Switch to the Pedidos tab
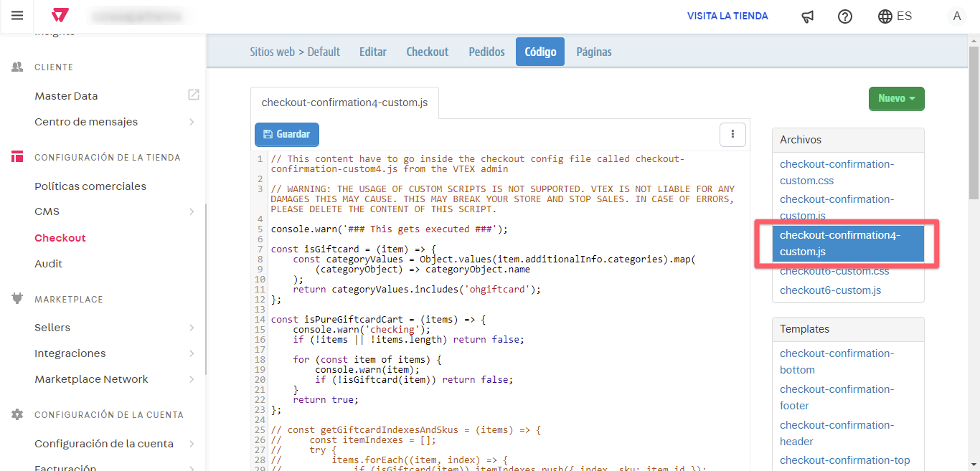 pyautogui.click(x=486, y=52)
